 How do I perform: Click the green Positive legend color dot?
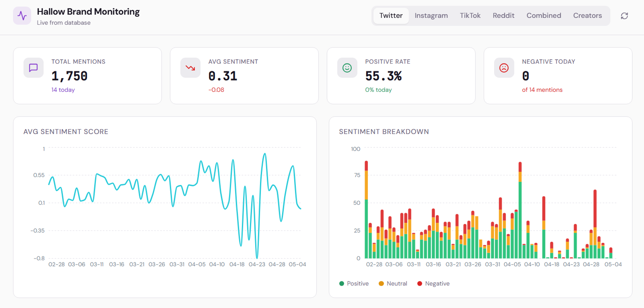tap(342, 284)
